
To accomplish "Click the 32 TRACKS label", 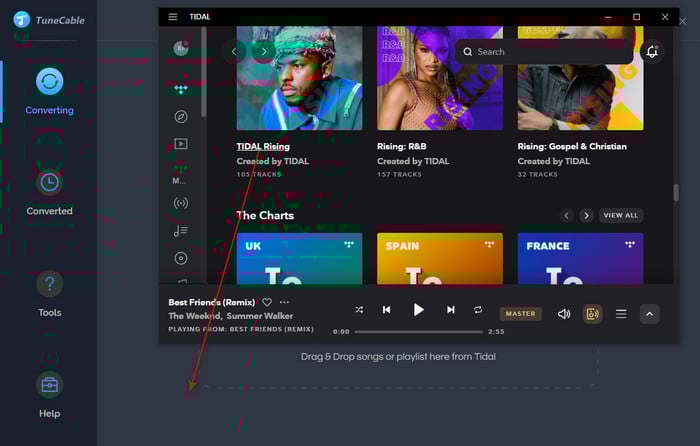I will tap(538, 175).
